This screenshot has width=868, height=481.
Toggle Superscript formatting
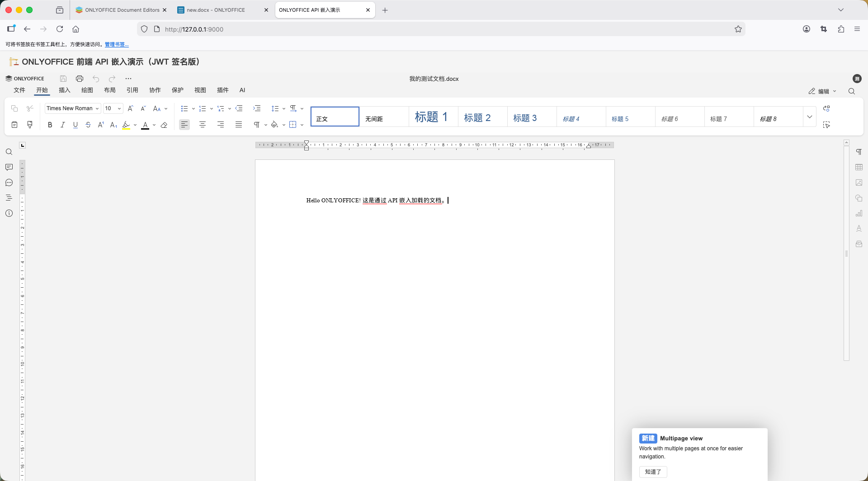[101, 125]
